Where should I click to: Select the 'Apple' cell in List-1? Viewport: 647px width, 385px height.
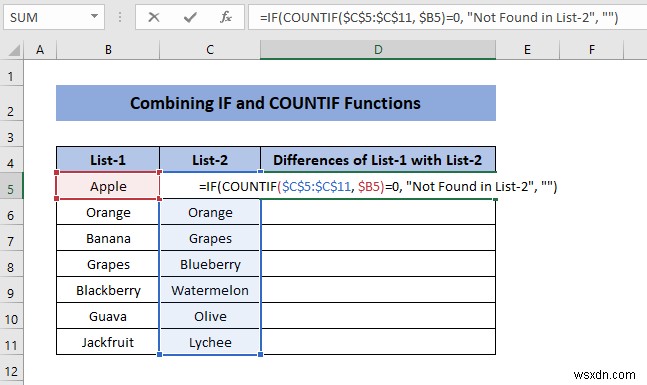tap(108, 186)
